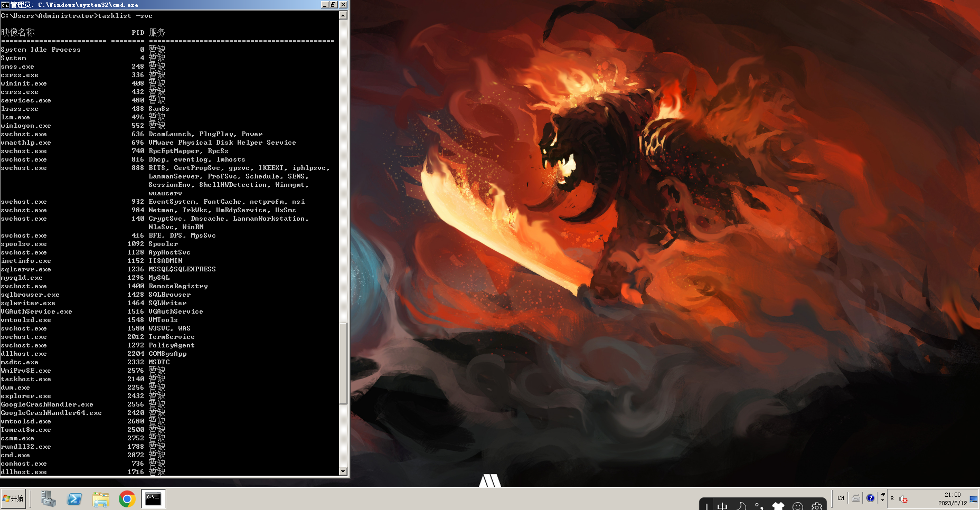
Task: Open Windows Explorer from the taskbar
Action: (x=101, y=498)
